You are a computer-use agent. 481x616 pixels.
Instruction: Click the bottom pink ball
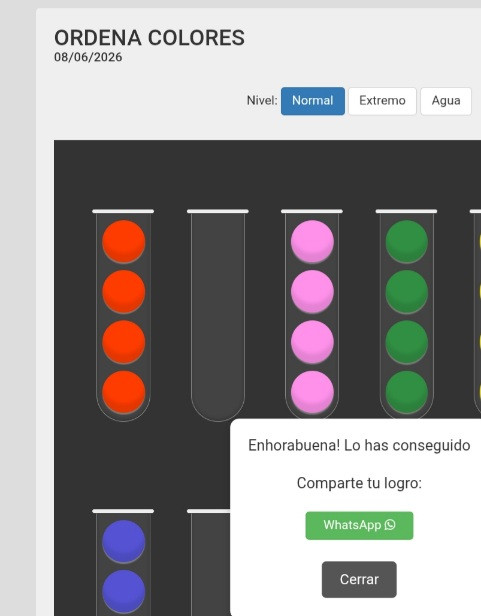312,392
